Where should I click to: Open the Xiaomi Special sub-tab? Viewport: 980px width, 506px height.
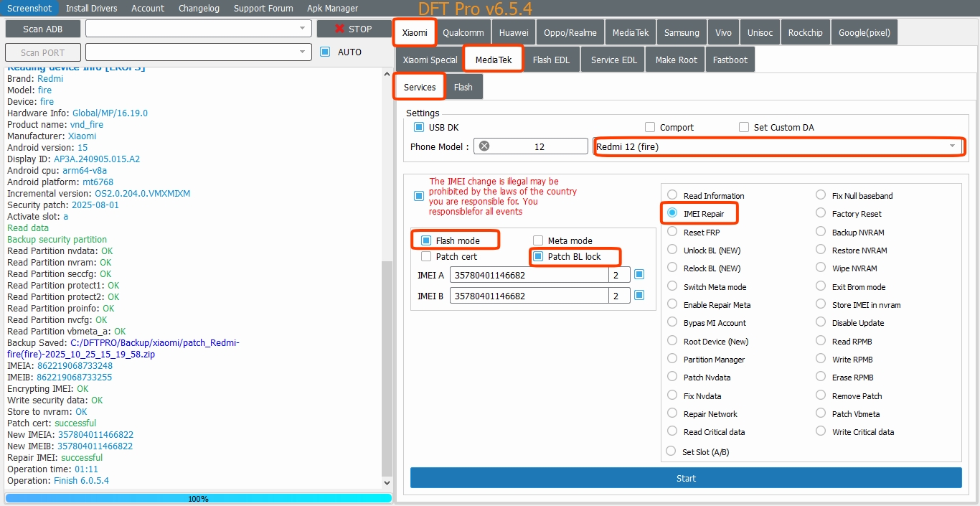point(430,60)
